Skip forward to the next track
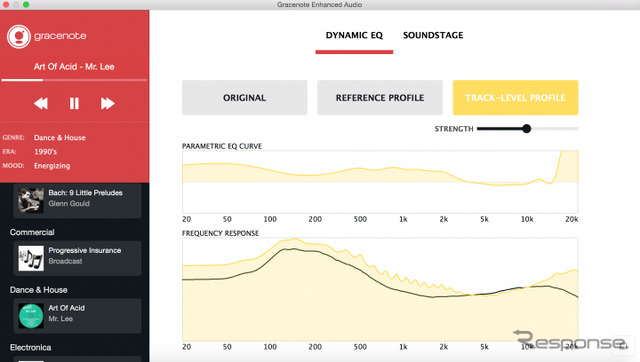This screenshot has width=640, height=362. point(107,103)
